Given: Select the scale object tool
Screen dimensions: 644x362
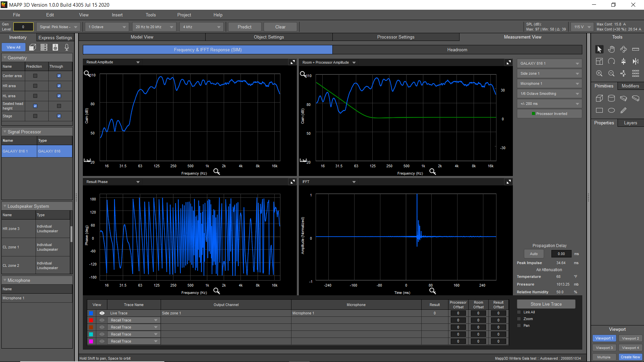Looking at the screenshot, I should pyautogui.click(x=599, y=61).
